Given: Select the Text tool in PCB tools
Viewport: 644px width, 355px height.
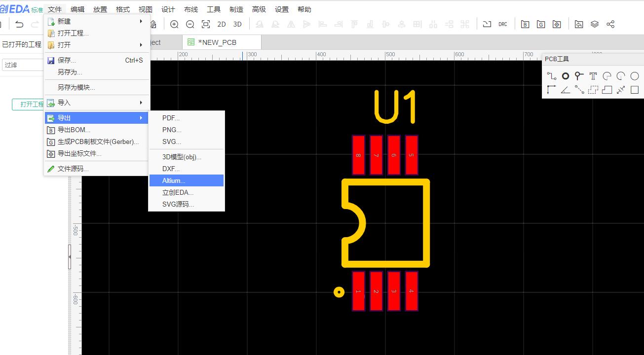Looking at the screenshot, I should 593,76.
